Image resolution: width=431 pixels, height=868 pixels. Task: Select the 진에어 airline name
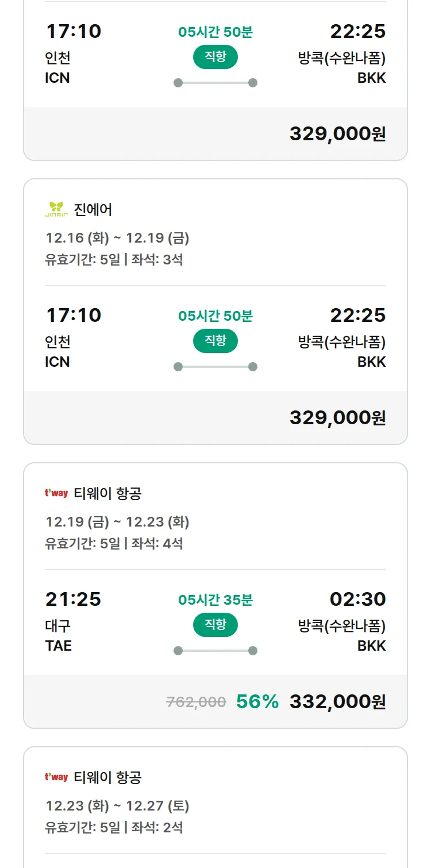click(x=93, y=210)
